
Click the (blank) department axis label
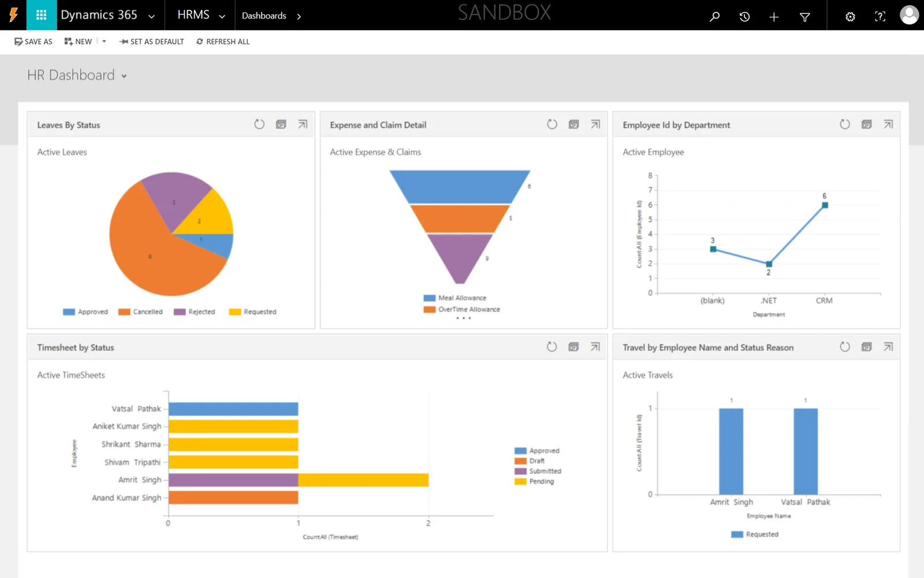tap(713, 301)
